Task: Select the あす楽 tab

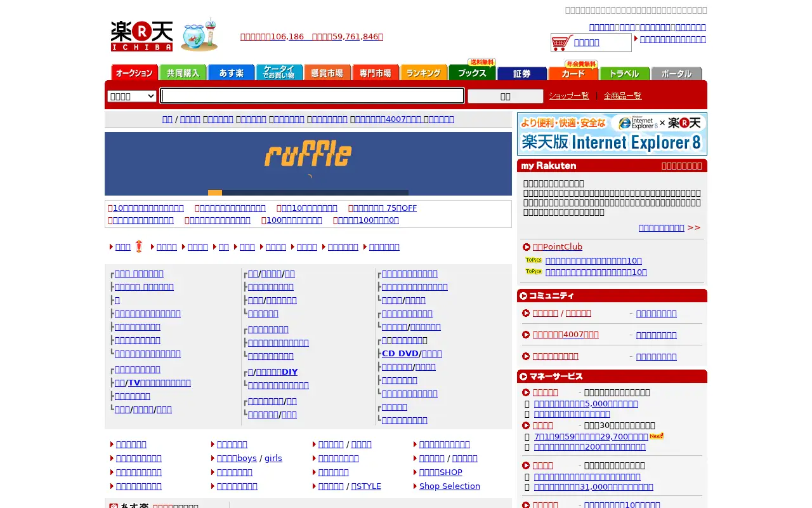Action: click(x=231, y=72)
